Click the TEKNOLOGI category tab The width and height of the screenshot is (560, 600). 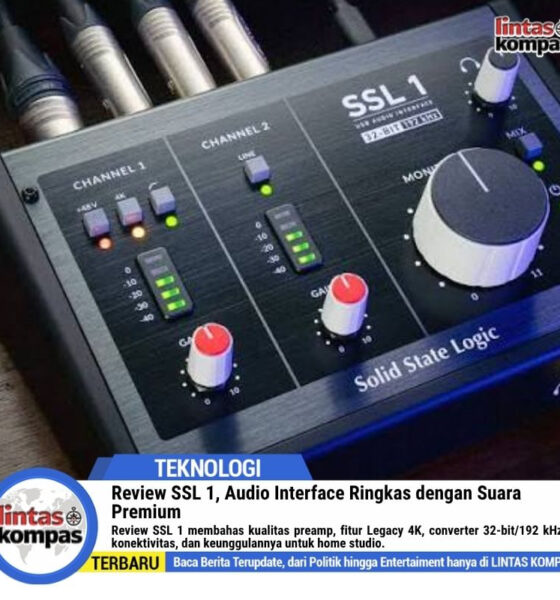pos(207,468)
